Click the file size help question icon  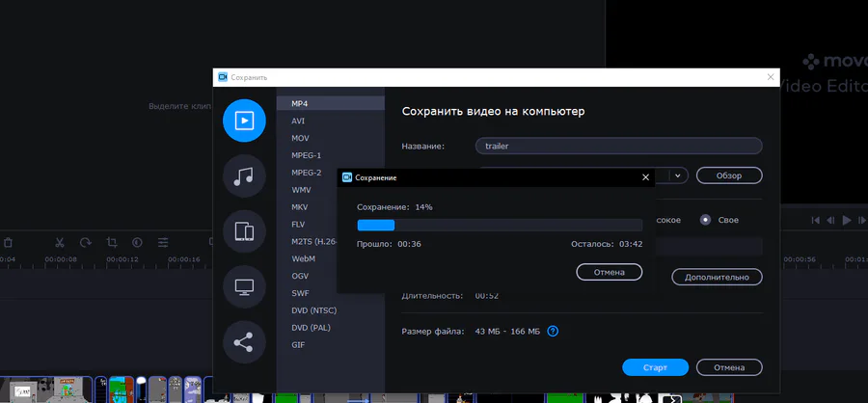553,332
